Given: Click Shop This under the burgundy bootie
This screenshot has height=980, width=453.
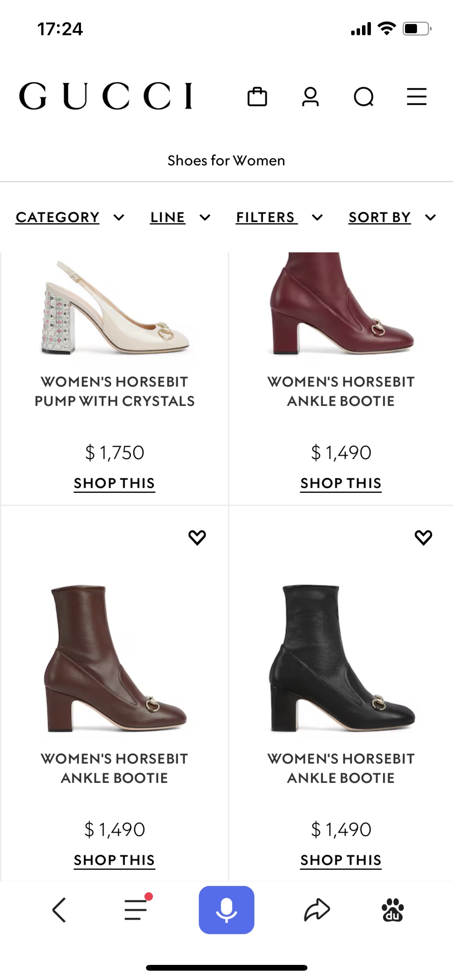Looking at the screenshot, I should 341,483.
